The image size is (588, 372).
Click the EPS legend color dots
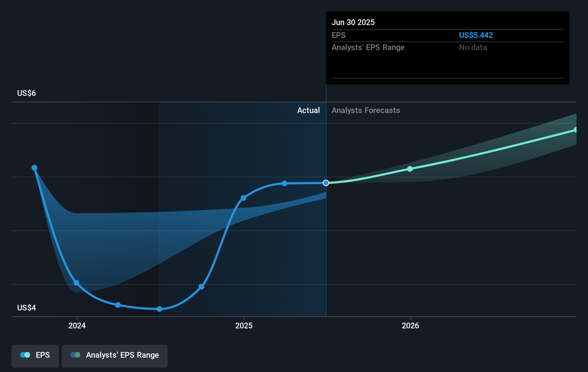25,355
